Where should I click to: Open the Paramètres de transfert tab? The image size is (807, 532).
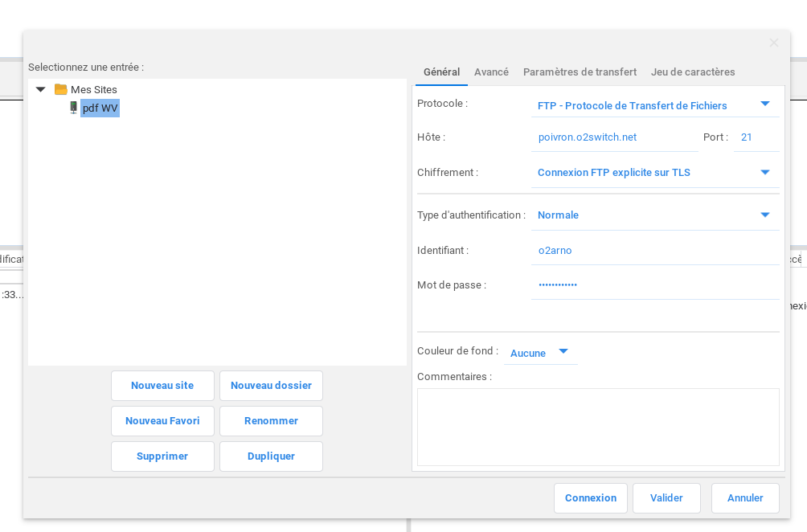(x=580, y=72)
